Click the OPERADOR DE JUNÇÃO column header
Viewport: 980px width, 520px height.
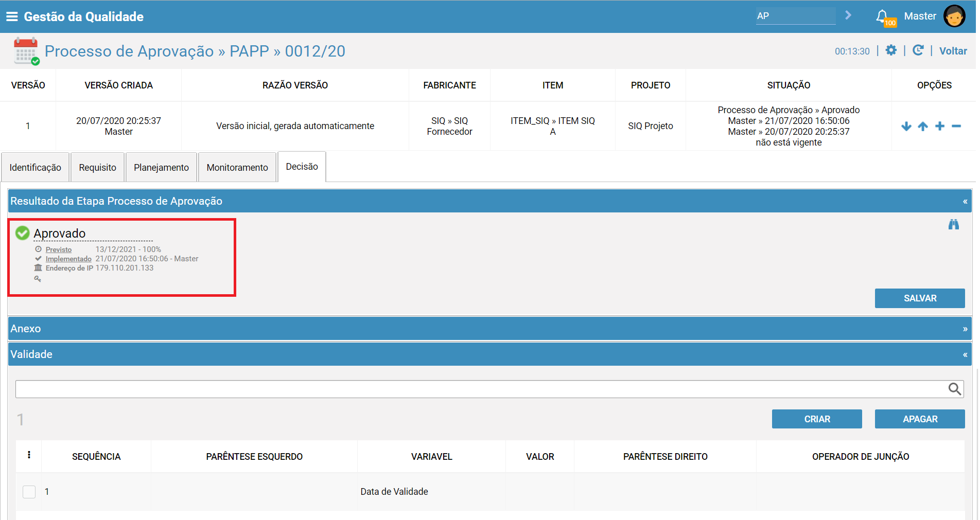click(x=861, y=457)
